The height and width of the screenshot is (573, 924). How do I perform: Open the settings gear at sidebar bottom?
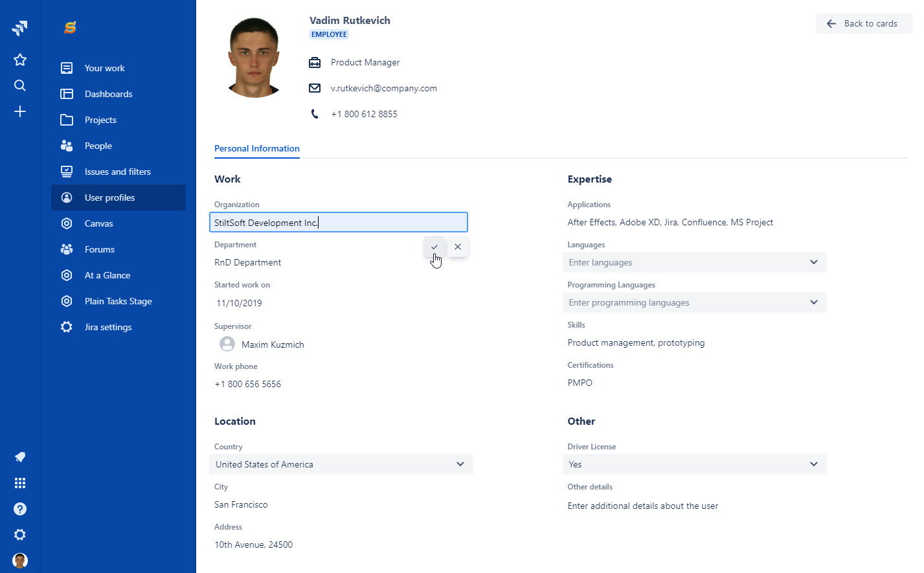click(x=19, y=534)
